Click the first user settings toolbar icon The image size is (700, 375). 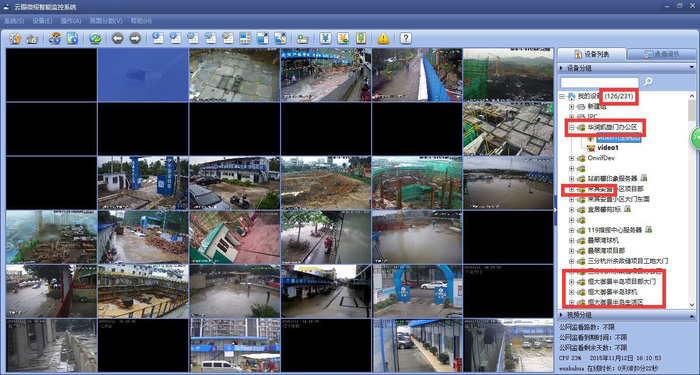[15, 38]
